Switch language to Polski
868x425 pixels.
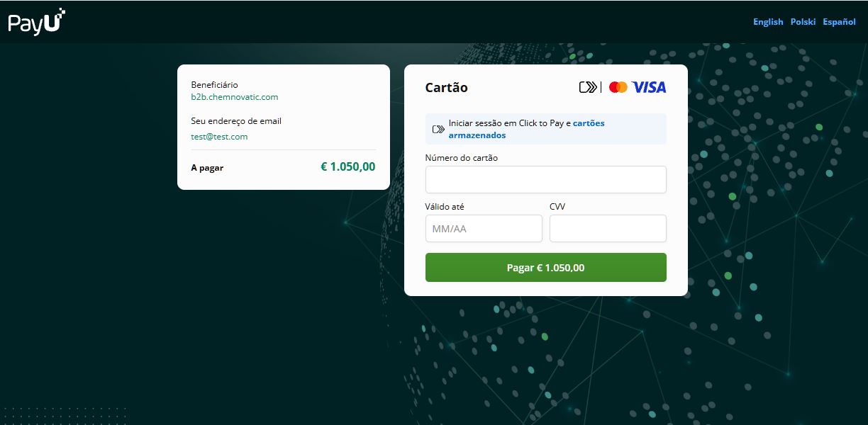point(803,22)
